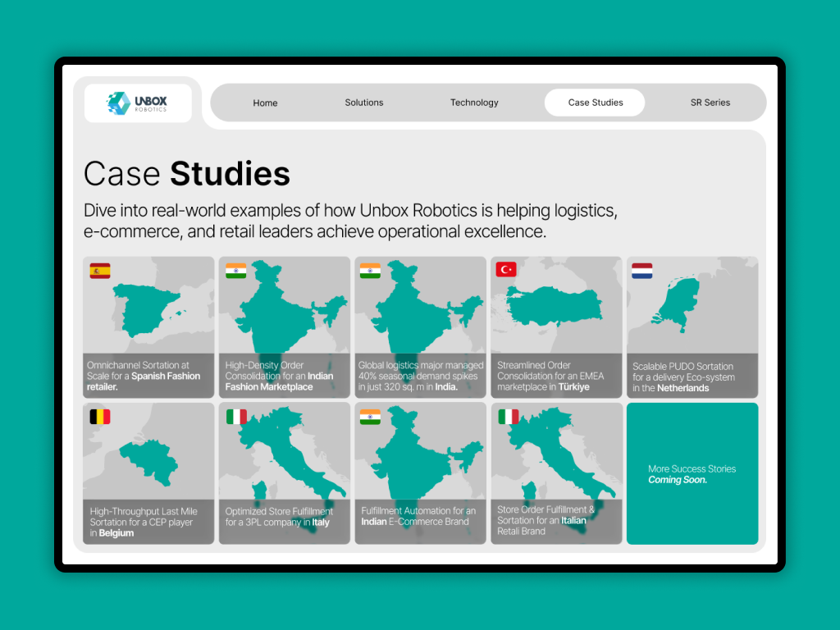Click India flag on Global logistics card

pyautogui.click(x=370, y=271)
